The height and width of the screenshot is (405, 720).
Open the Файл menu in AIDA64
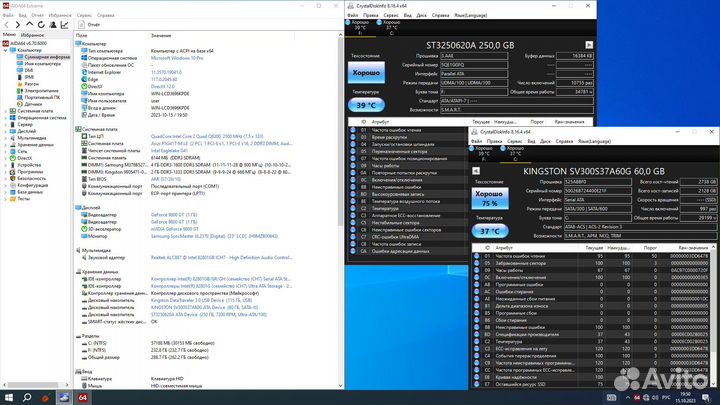(x=8, y=15)
